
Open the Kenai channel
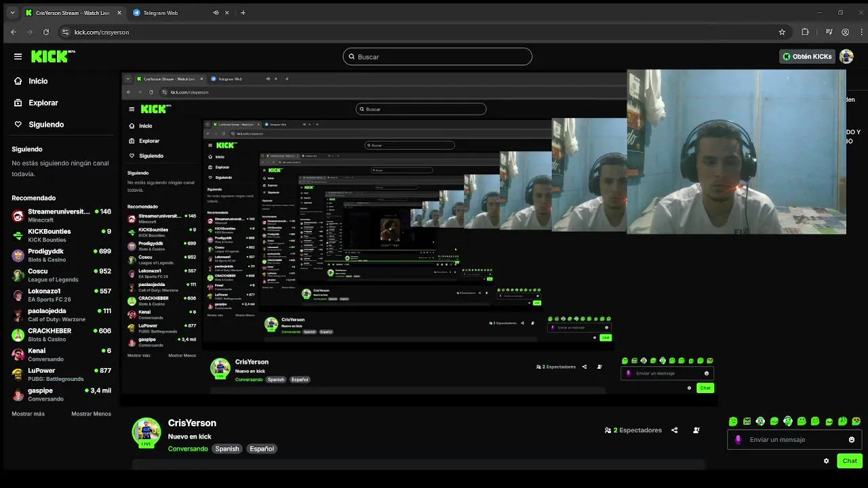61,354
